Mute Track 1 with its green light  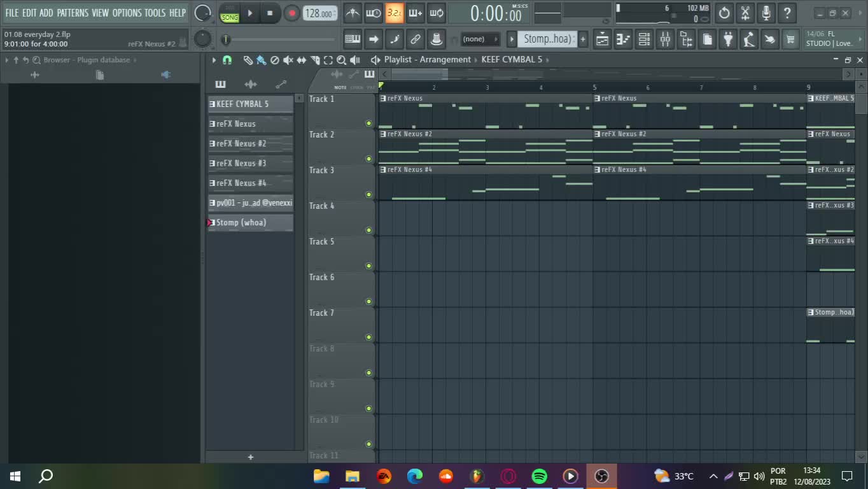click(x=368, y=123)
